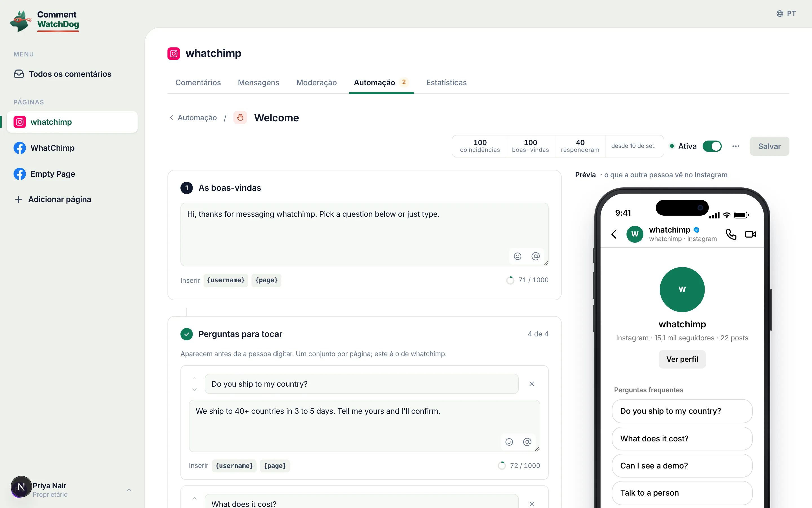The image size is (812, 508).
Task: Click Priya Nair's avatar
Action: pos(21,487)
